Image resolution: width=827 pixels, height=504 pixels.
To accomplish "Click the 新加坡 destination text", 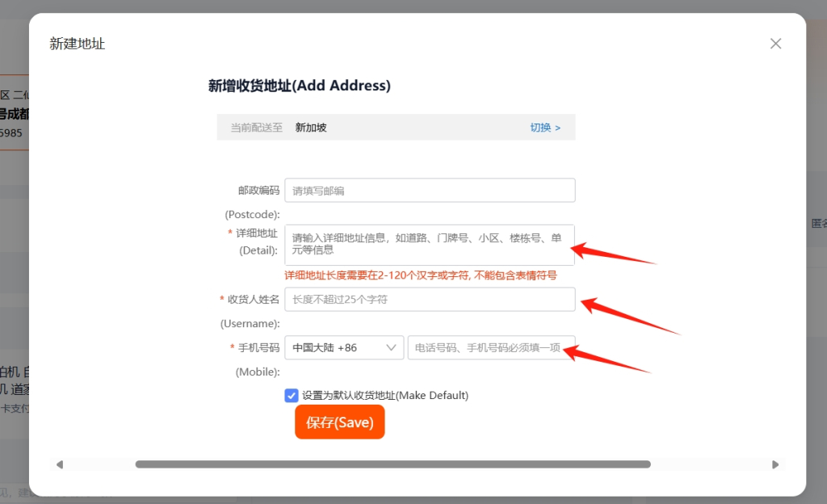I will pyautogui.click(x=311, y=128).
